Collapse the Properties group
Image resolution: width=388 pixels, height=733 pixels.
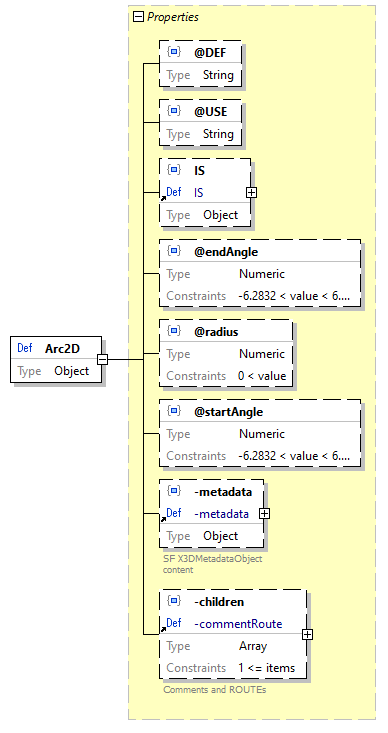(x=138, y=17)
